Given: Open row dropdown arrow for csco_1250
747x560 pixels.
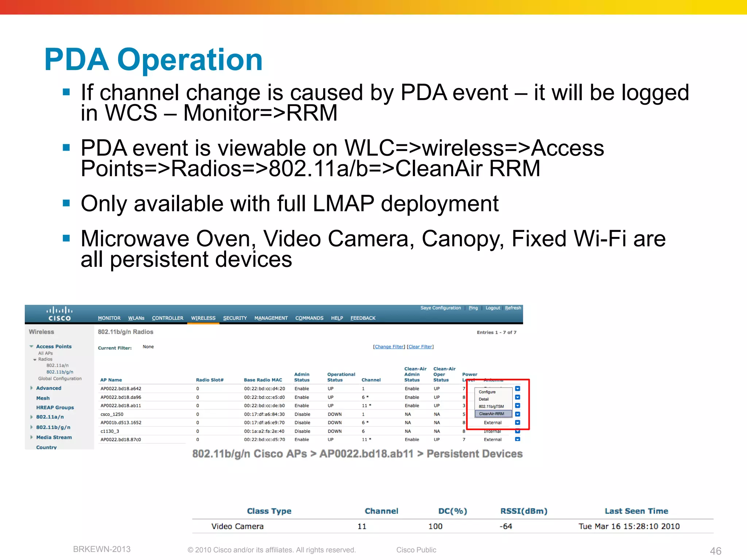Looking at the screenshot, I should point(518,414).
